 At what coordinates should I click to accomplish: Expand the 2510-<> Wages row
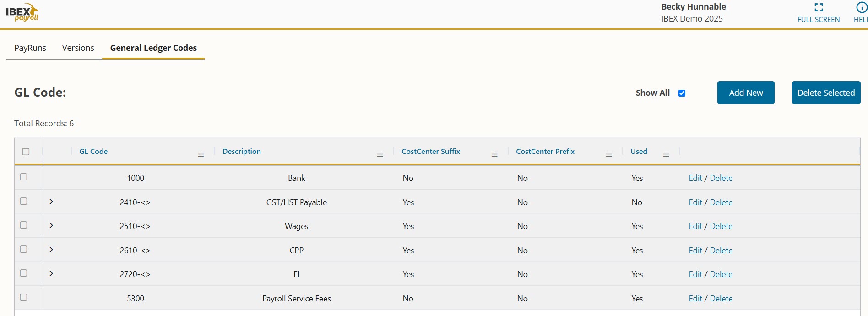51,225
